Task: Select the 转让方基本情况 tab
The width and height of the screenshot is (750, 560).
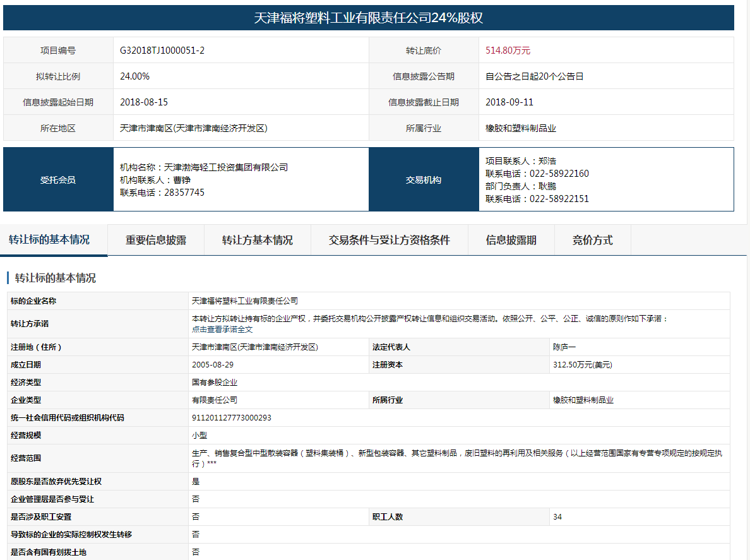Action: point(258,240)
